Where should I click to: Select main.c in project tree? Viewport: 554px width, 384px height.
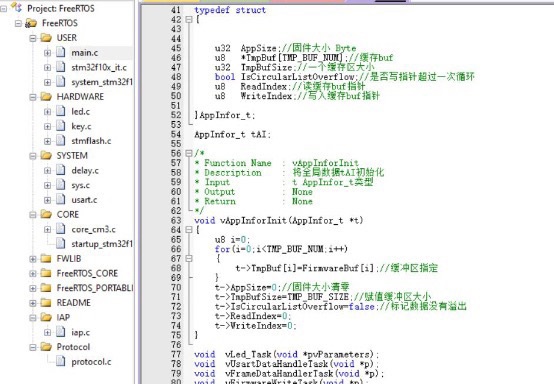(x=85, y=53)
